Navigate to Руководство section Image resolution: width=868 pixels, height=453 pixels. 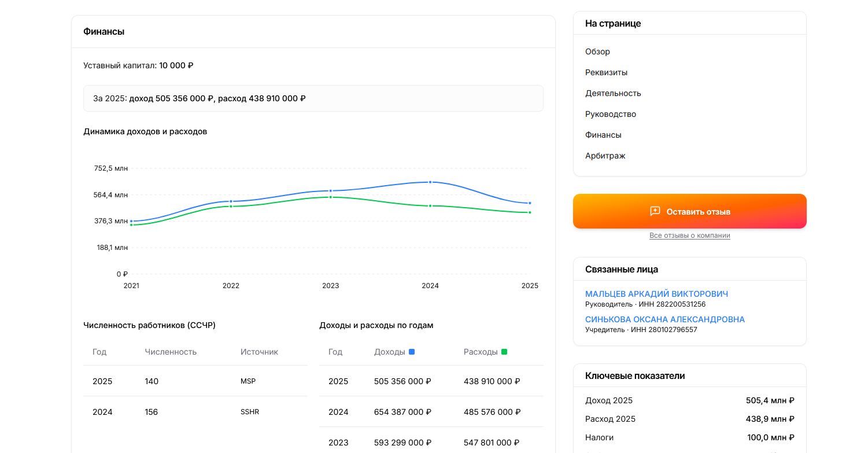611,114
